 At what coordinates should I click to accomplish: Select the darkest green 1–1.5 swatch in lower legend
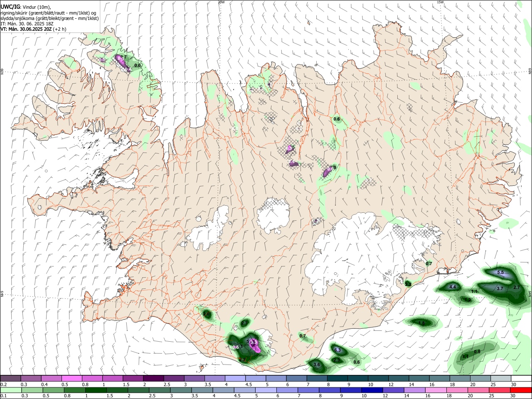click(96, 390)
